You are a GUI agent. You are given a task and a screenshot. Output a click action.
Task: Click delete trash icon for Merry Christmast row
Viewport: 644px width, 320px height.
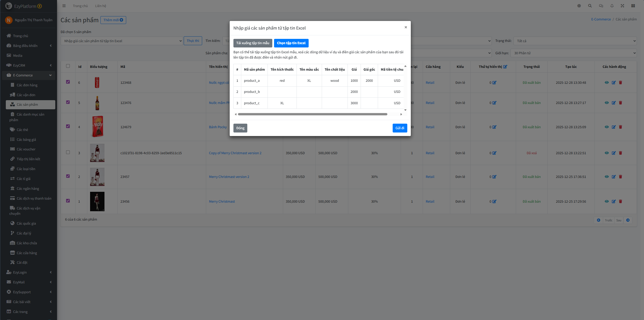[620, 201]
